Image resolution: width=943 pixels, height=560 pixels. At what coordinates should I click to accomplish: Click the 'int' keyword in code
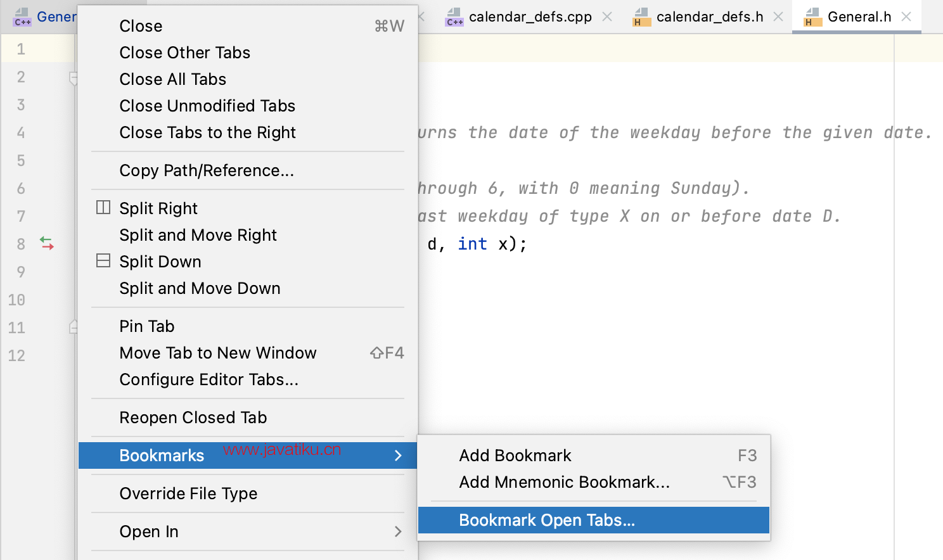(x=473, y=244)
